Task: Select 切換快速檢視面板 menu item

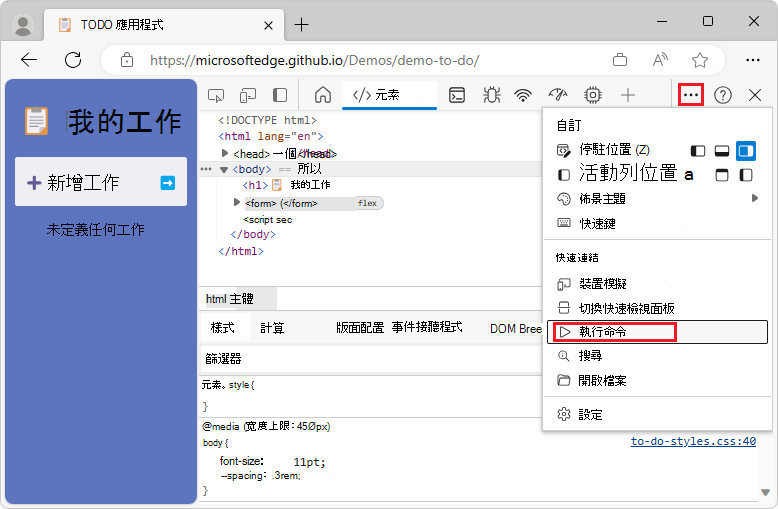Action: [x=657, y=308]
